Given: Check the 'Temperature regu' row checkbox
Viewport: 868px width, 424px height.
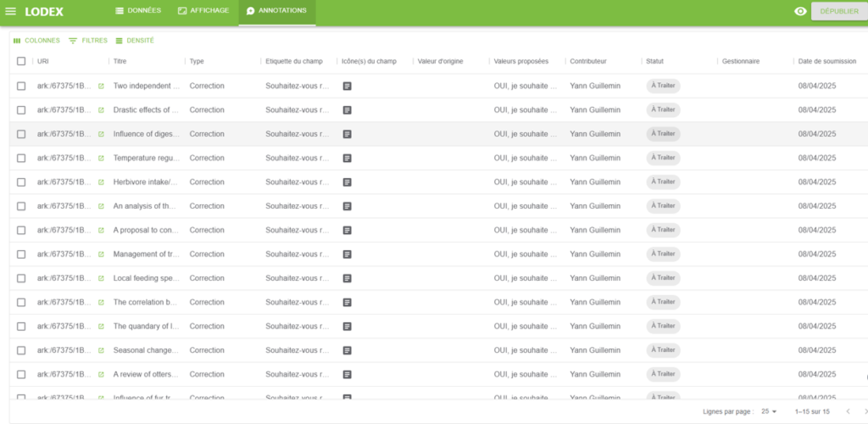Looking at the screenshot, I should [x=21, y=159].
